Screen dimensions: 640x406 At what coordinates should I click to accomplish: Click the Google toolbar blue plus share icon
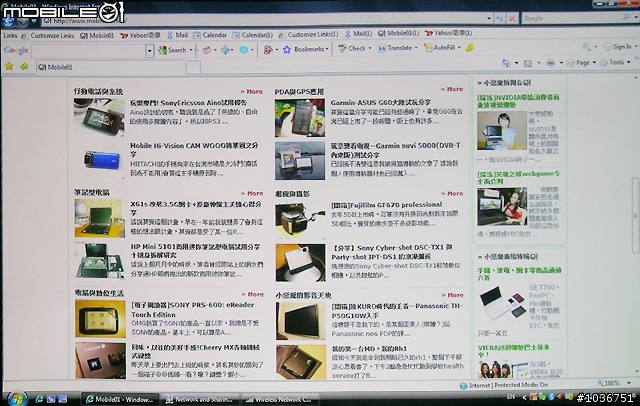point(225,50)
